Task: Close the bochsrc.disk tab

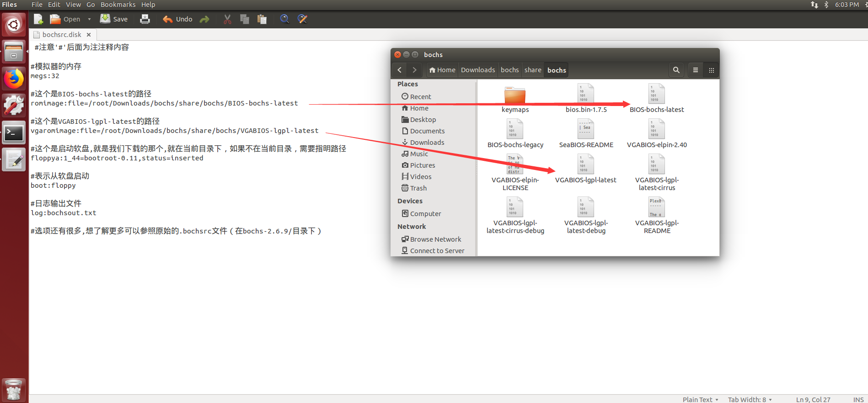Action: [x=89, y=35]
